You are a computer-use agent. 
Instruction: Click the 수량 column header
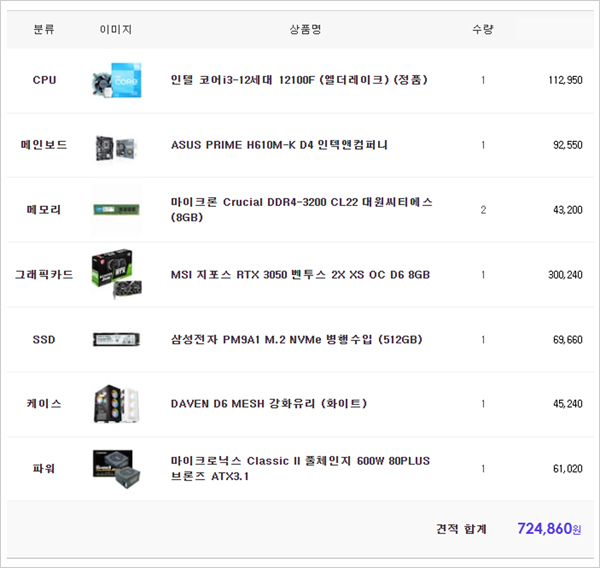pyautogui.click(x=482, y=30)
